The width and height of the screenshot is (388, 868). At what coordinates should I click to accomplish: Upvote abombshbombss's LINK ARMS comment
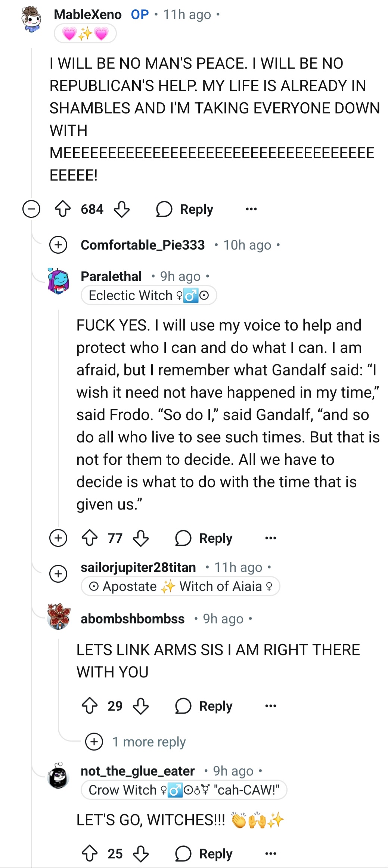(90, 706)
